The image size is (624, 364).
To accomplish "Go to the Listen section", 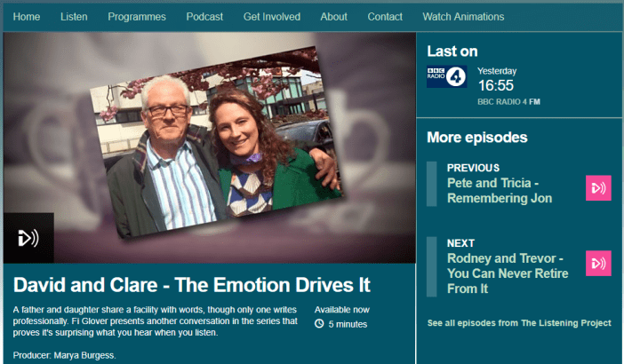I will [74, 17].
